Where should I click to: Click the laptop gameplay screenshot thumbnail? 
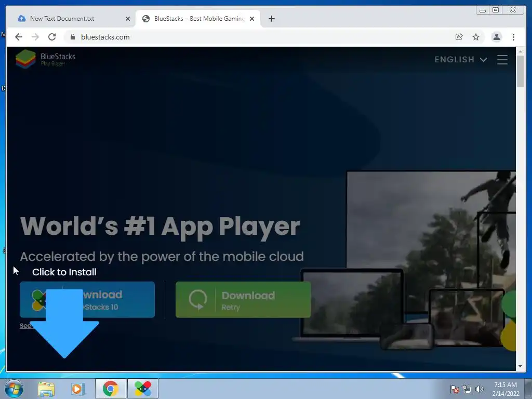click(352, 303)
